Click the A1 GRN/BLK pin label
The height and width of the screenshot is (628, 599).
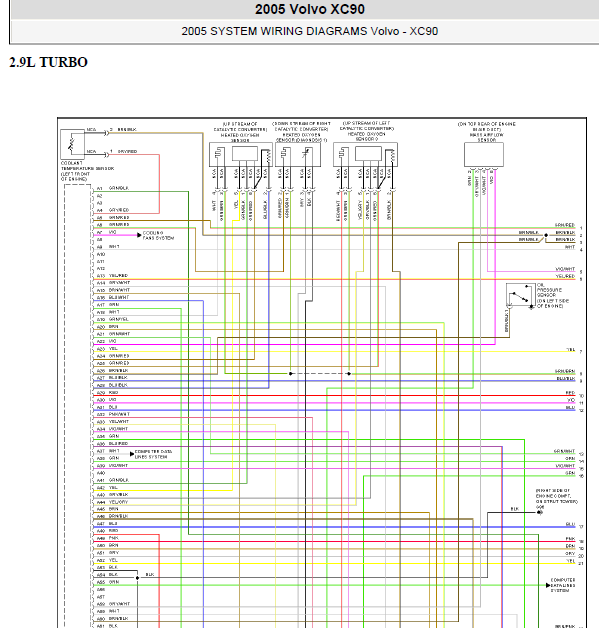[x=113, y=188]
